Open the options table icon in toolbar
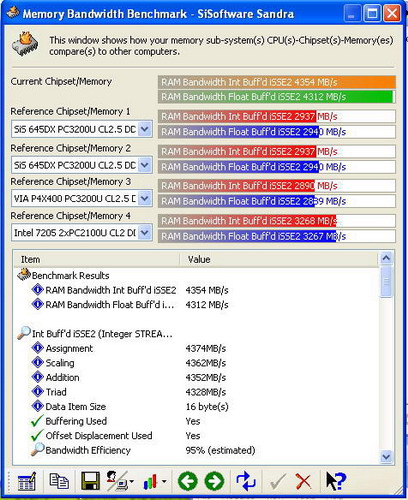Viewport: 408px width, 500px height. (27, 481)
